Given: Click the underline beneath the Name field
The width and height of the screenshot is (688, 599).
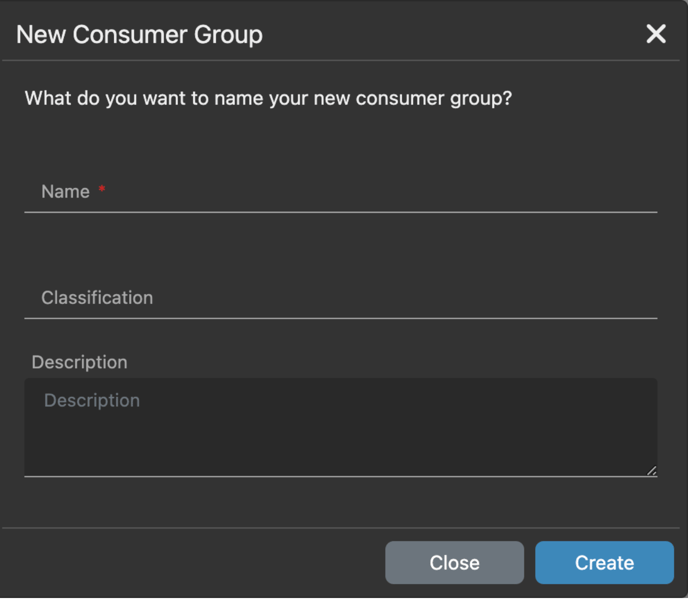Looking at the screenshot, I should [x=341, y=212].
